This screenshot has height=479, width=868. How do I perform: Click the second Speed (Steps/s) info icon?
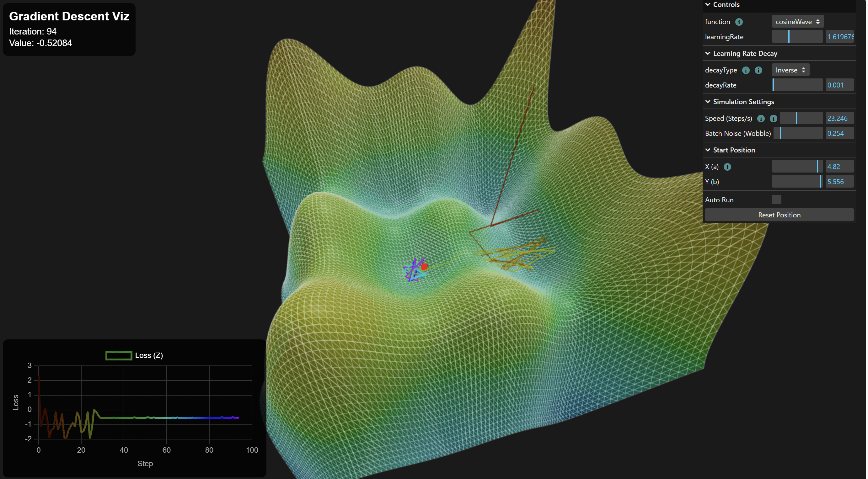coord(774,118)
